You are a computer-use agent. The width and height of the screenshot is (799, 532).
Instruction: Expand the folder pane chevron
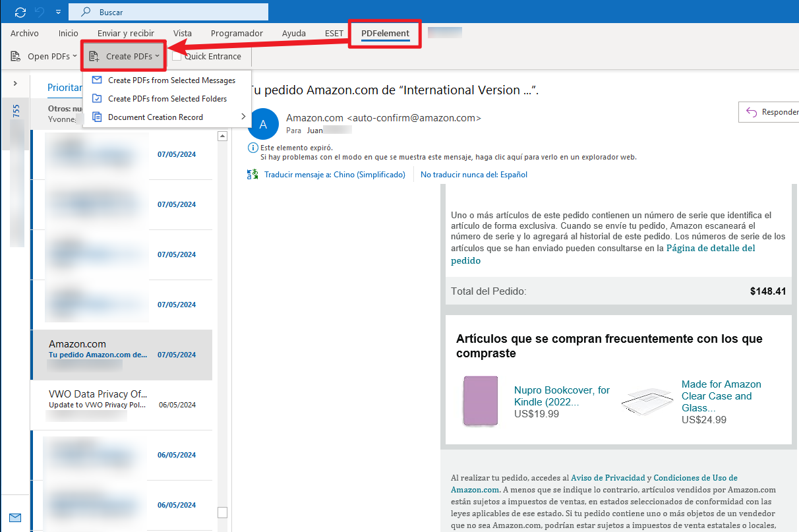pos(15,84)
